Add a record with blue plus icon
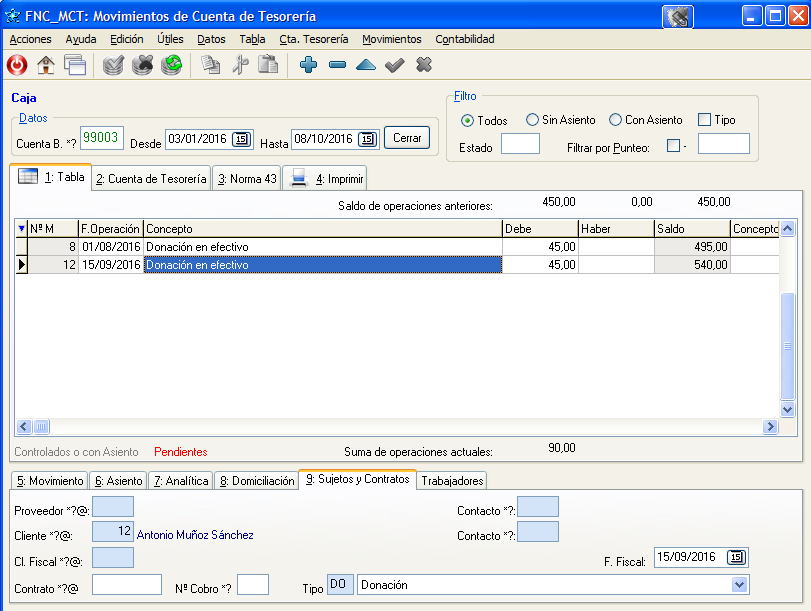Viewport: 811px width, 611px height. [x=308, y=65]
